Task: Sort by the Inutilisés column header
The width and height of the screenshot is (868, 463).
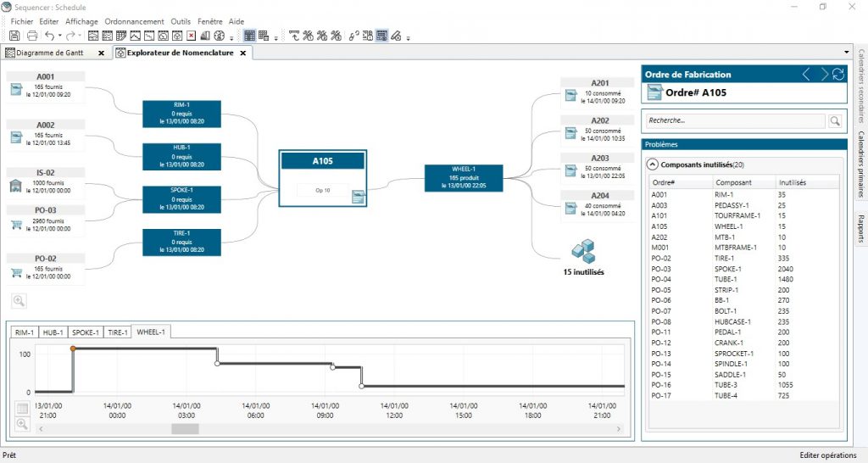Action: (808, 182)
